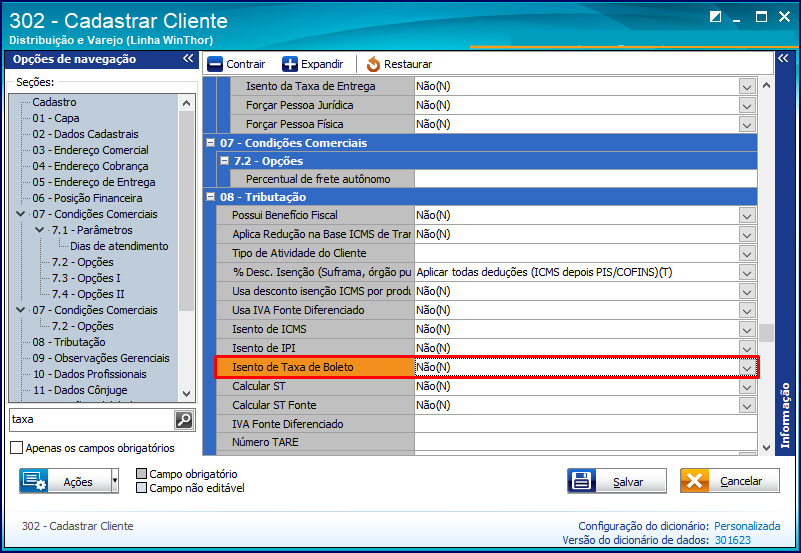Click the taxa search input field

tap(92, 420)
